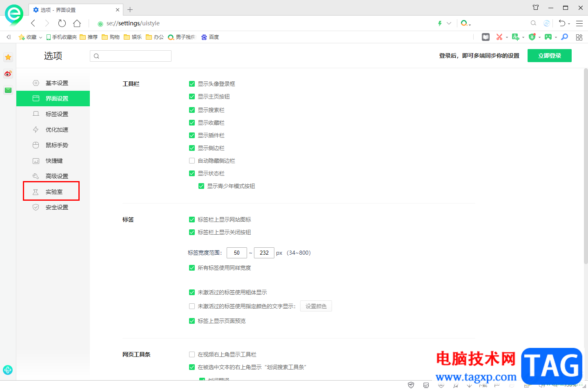
Task: Open the extensions grid icon
Action: (579, 37)
